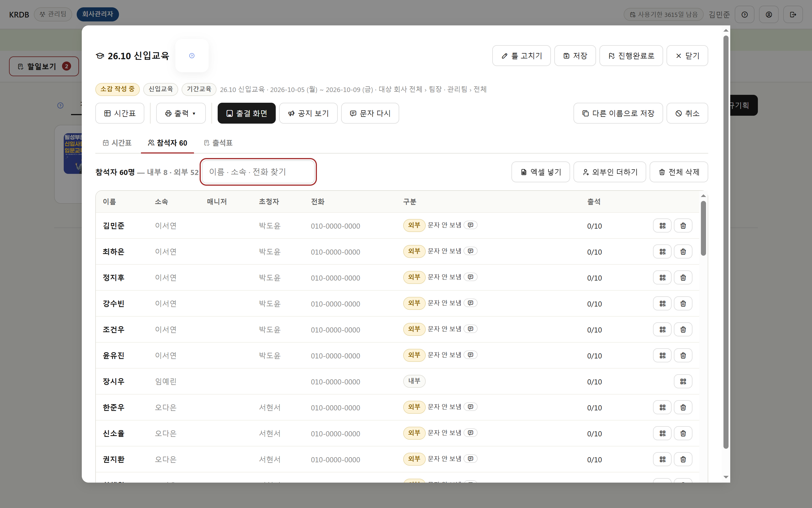Click the help icon next to 26.10 신입교육 title
Image resolution: width=812 pixels, height=508 pixels.
coord(192,56)
